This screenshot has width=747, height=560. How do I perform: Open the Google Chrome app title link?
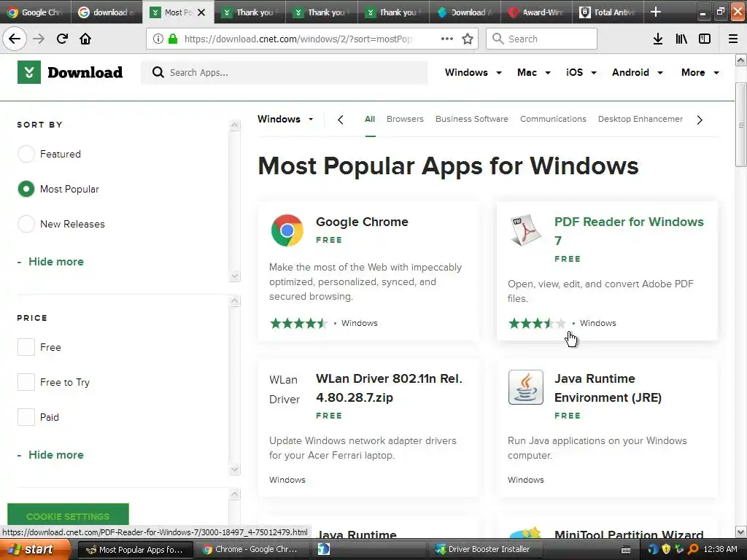362,222
